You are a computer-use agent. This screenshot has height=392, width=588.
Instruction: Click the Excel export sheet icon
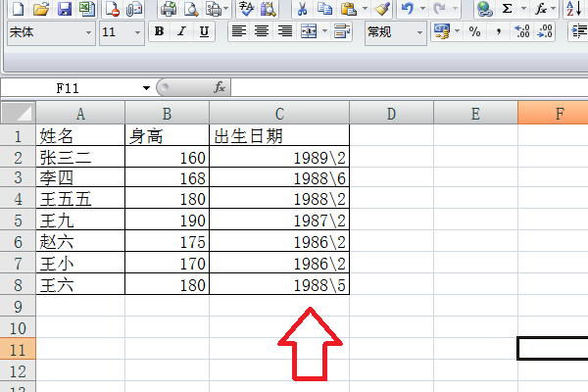click(87, 9)
